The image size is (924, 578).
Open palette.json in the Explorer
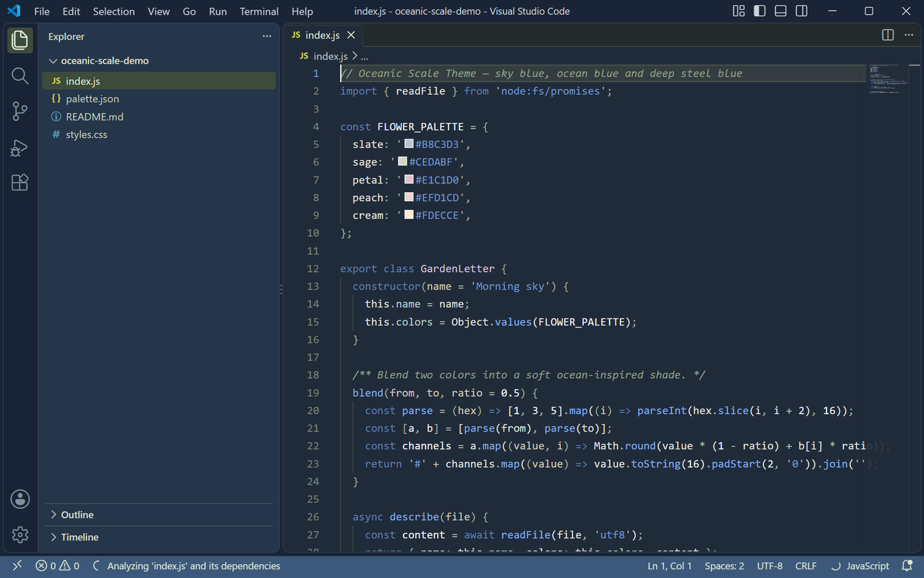pyautogui.click(x=159, y=99)
